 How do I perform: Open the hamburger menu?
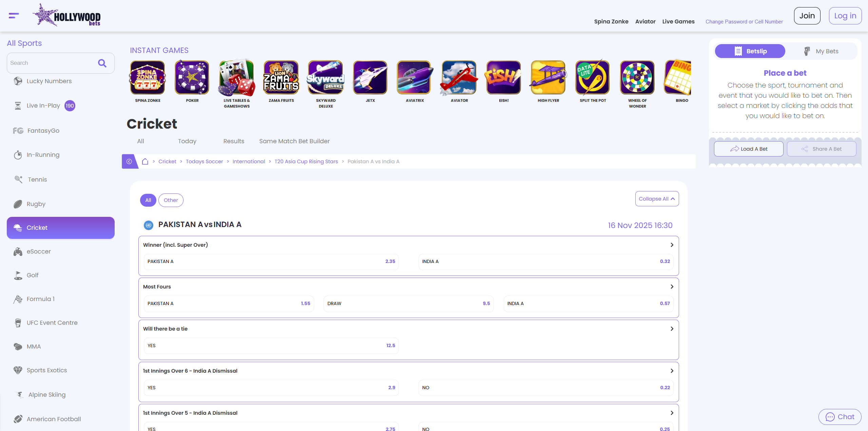[x=14, y=15]
